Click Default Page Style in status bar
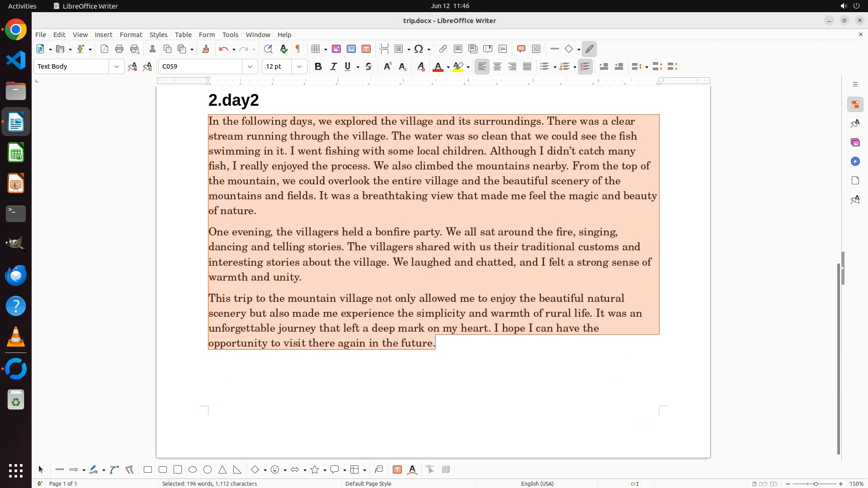Screen dimensions: 868x488 tap(368, 483)
